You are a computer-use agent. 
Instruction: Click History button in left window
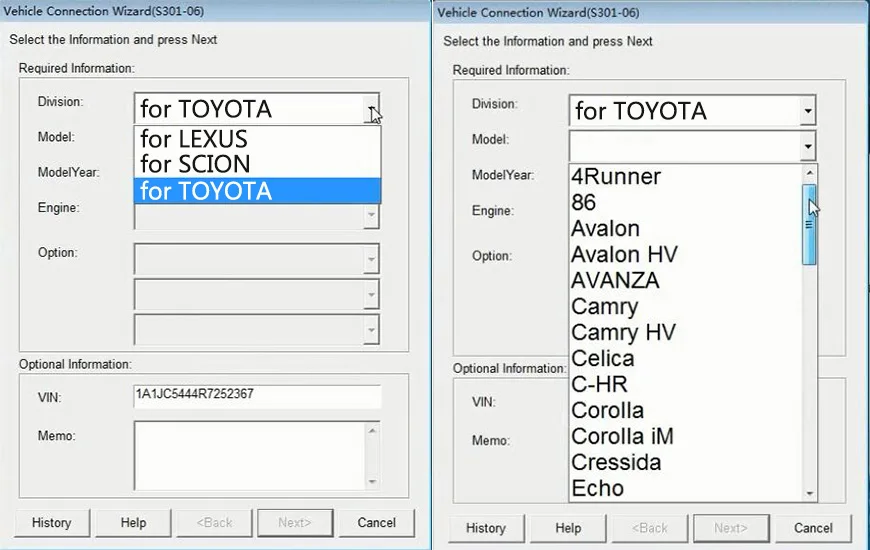click(52, 523)
